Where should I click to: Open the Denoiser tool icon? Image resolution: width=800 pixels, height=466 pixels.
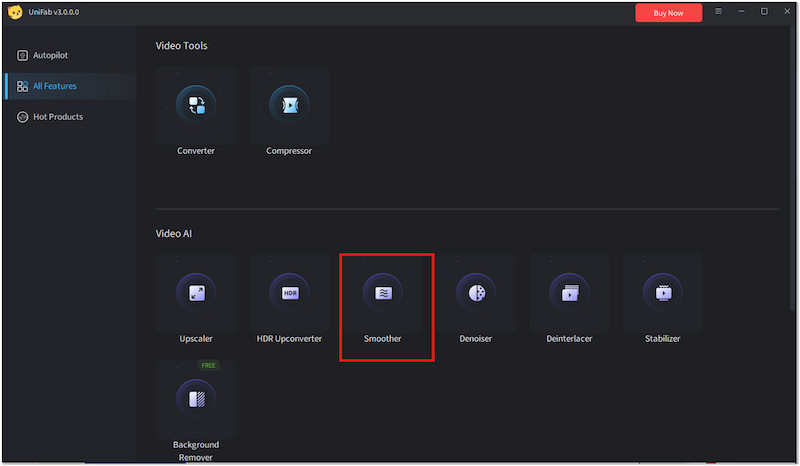click(476, 293)
